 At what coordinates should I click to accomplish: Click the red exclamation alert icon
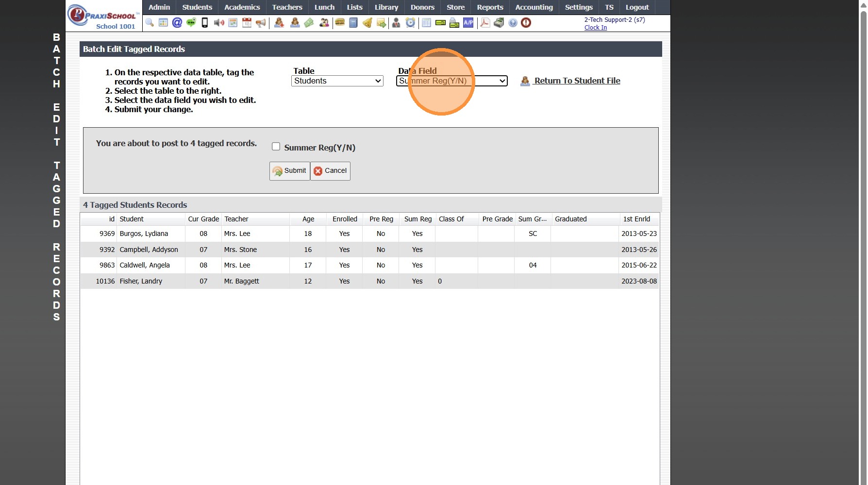526,23
